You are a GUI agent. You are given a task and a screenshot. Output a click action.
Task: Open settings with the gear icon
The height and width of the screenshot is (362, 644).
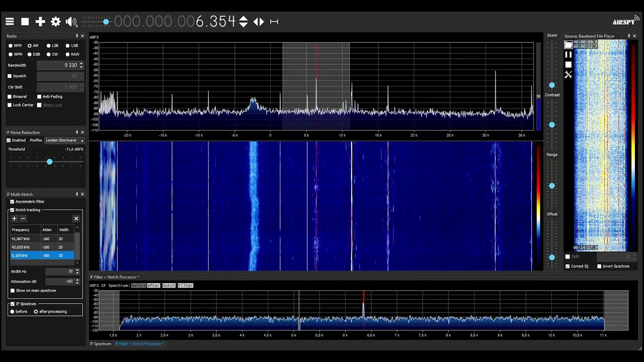(x=56, y=22)
